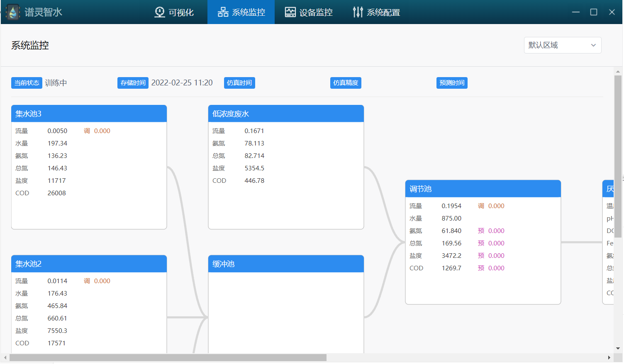Click the horizontal scrollbar left arrow

tap(5, 357)
